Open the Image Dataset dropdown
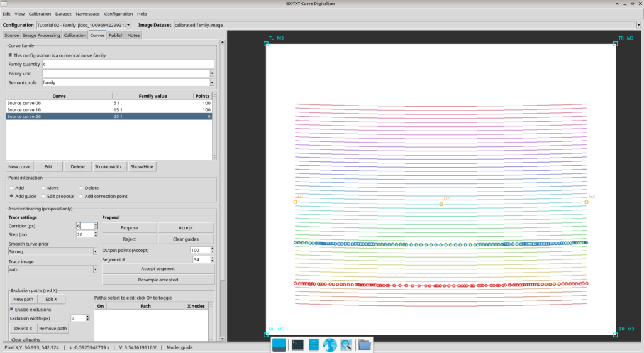The image size is (644, 353). tap(638, 25)
